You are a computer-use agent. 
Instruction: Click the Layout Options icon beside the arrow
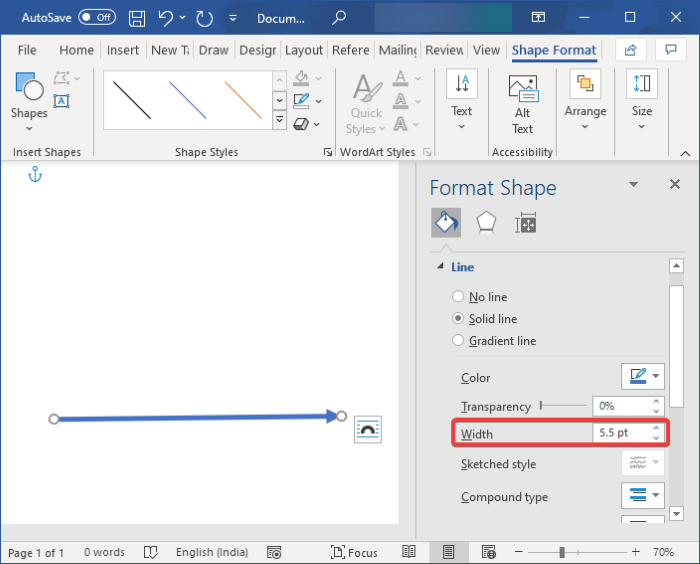pyautogui.click(x=368, y=430)
